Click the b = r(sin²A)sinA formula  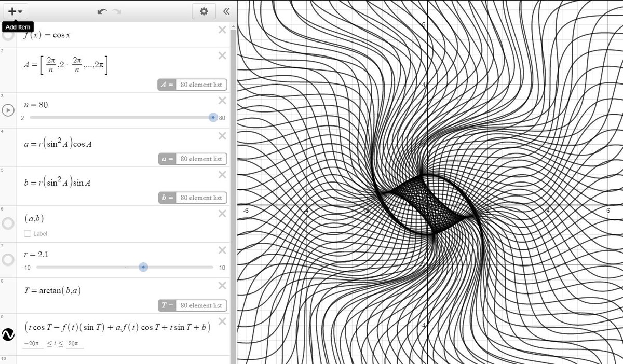click(x=58, y=183)
